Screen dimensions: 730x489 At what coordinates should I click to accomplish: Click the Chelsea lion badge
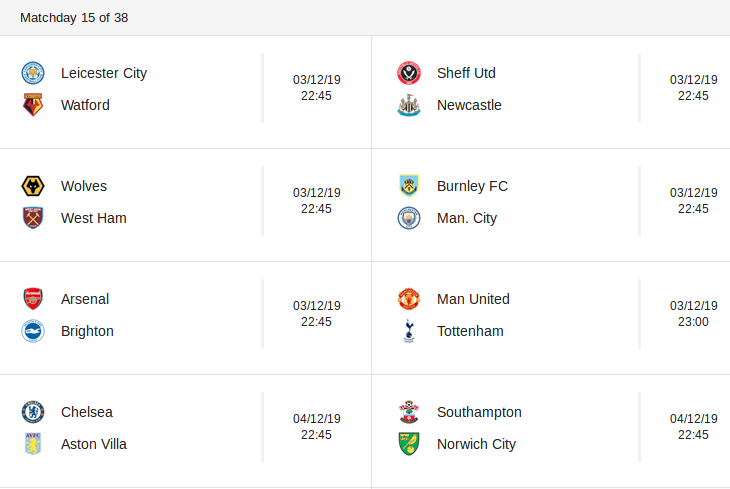click(33, 412)
